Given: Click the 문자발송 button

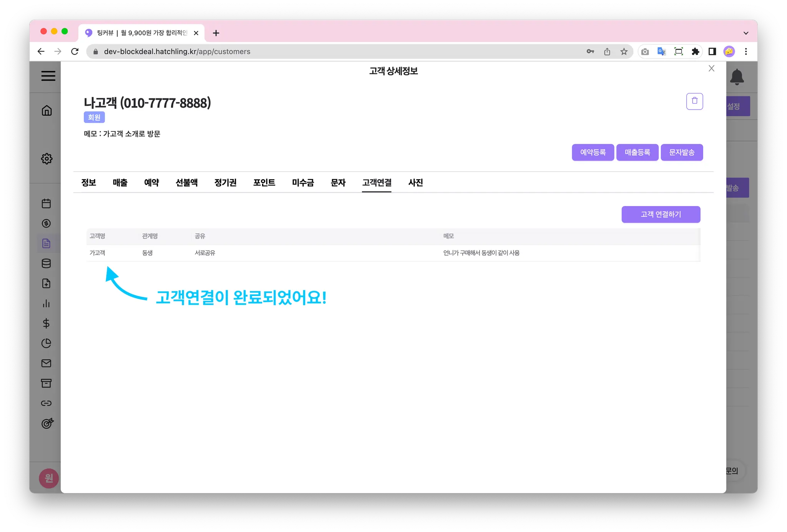Looking at the screenshot, I should click(682, 153).
